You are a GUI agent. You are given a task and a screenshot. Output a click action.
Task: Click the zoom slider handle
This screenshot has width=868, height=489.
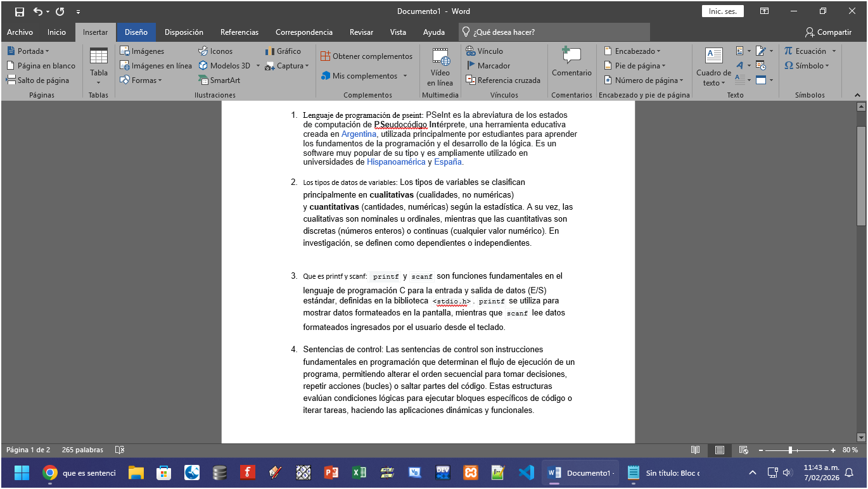790,450
